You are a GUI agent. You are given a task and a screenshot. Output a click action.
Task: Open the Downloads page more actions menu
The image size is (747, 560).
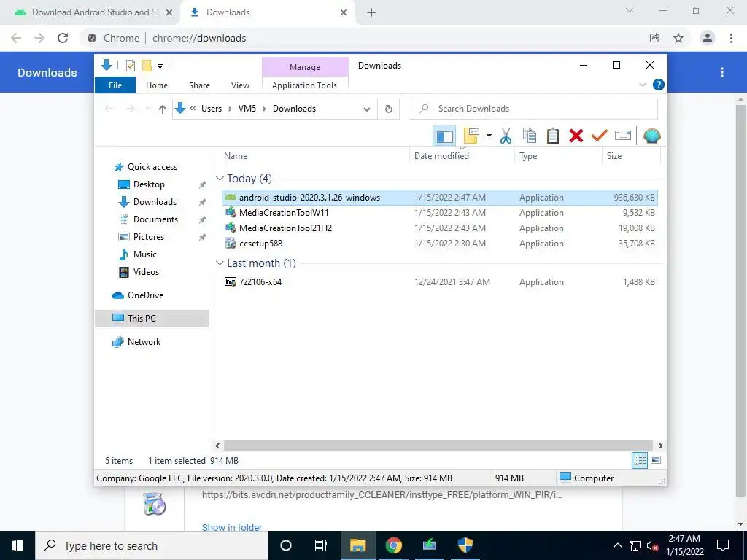coord(722,72)
